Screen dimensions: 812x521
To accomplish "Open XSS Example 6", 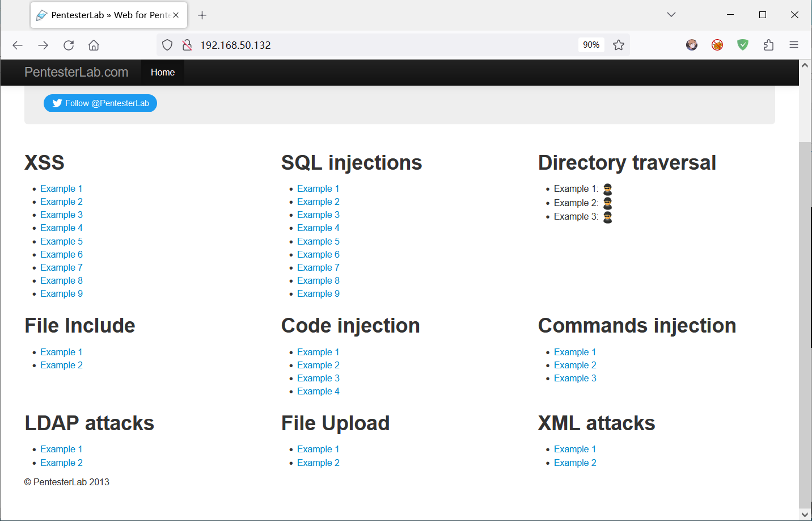I will click(x=61, y=254).
